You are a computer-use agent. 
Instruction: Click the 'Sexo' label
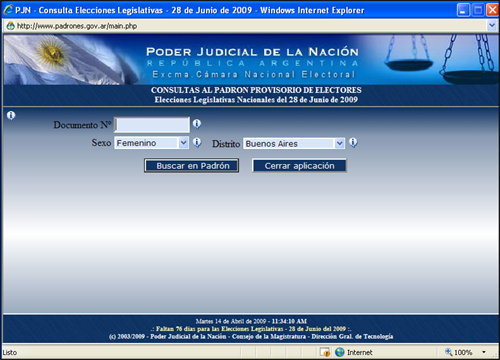[101, 143]
